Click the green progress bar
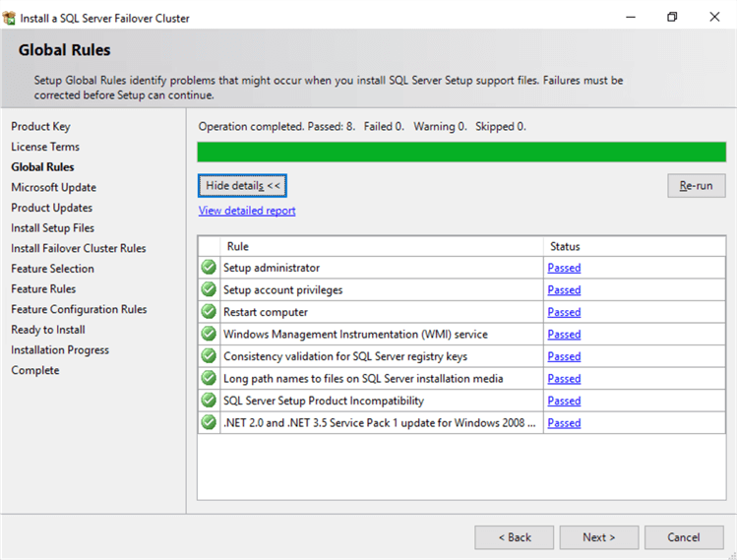Viewport: 737px width, 560px height. 461,152
